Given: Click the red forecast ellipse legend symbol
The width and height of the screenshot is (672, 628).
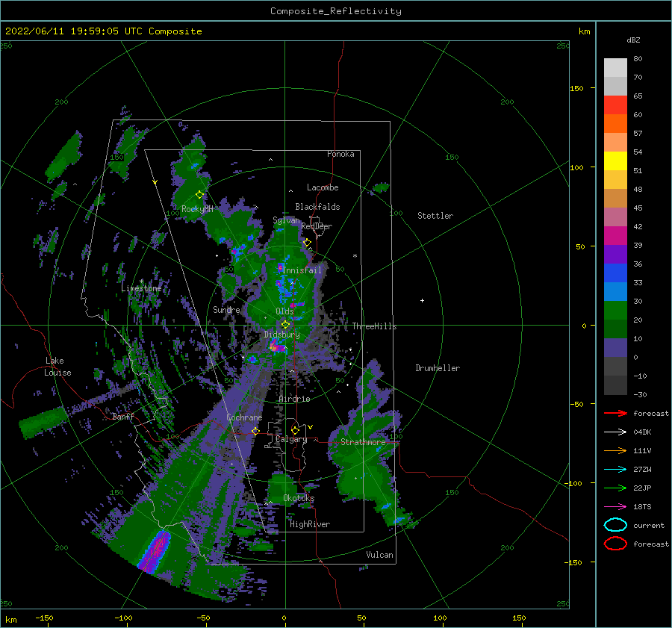Looking at the screenshot, I should coord(615,544).
